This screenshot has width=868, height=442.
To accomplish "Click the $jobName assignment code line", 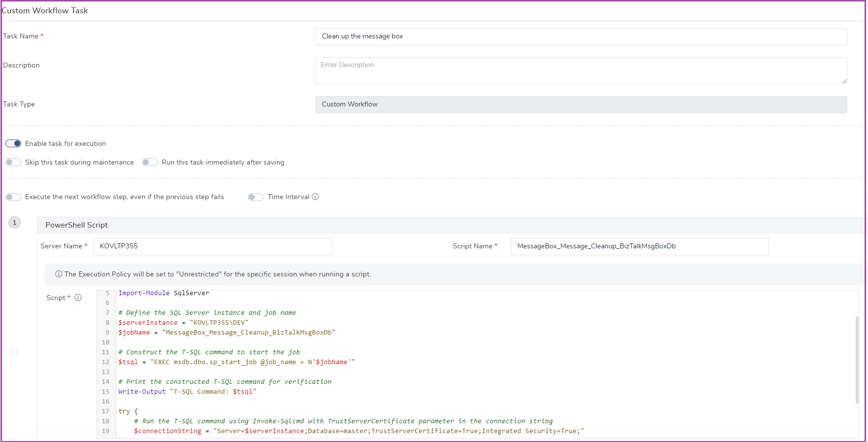I will 227,333.
